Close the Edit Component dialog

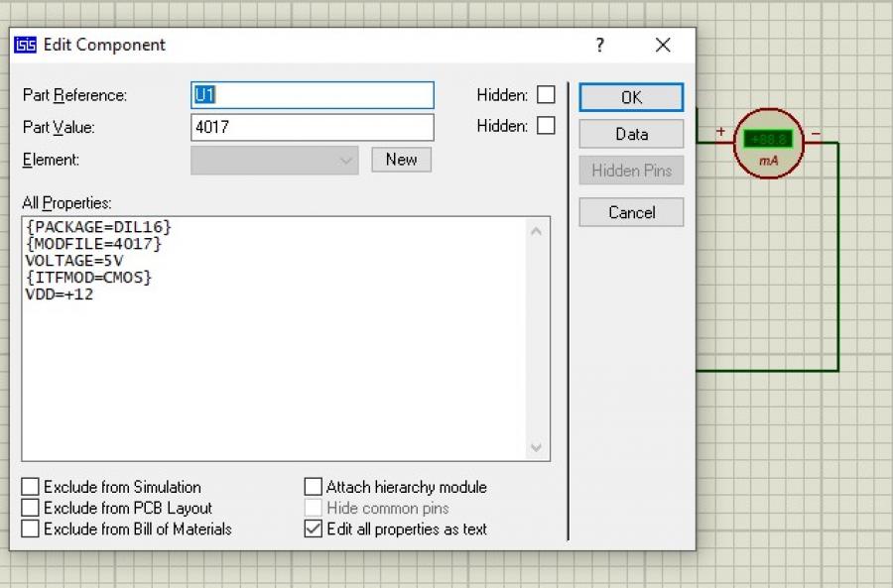pos(663,45)
